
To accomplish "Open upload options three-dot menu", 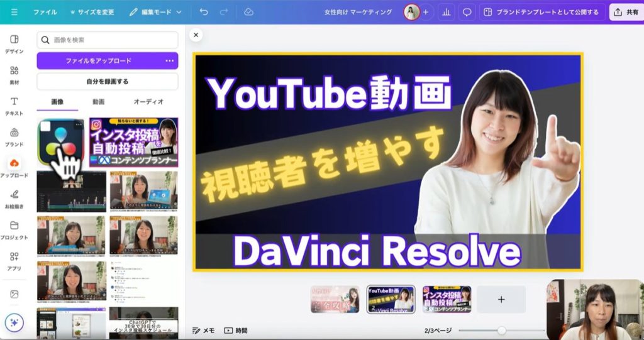I will pos(169,61).
